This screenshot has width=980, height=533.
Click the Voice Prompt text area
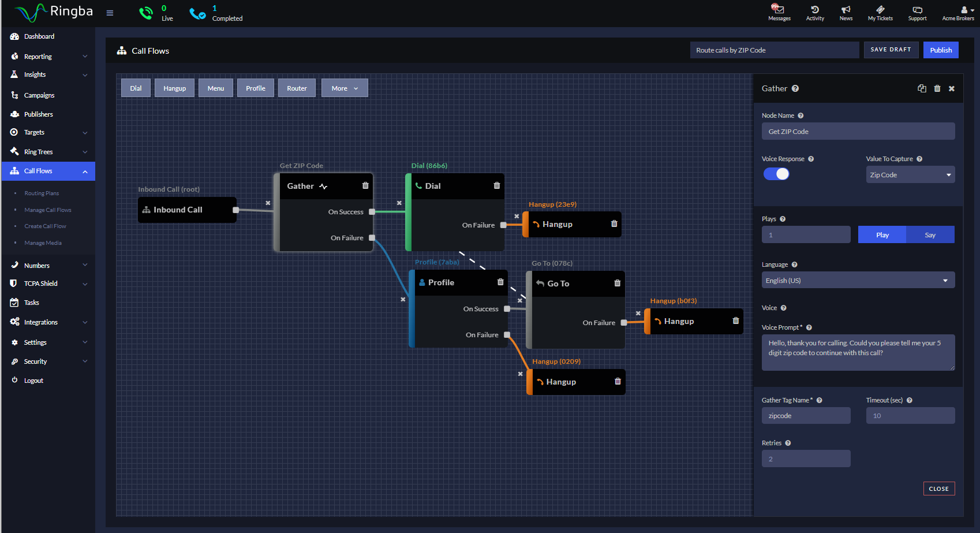[x=858, y=352]
